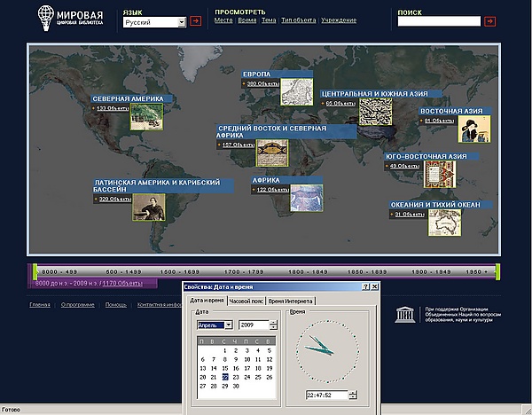Open the Латинская Америка 320 objects link
532x415 pixels.
tap(115, 200)
